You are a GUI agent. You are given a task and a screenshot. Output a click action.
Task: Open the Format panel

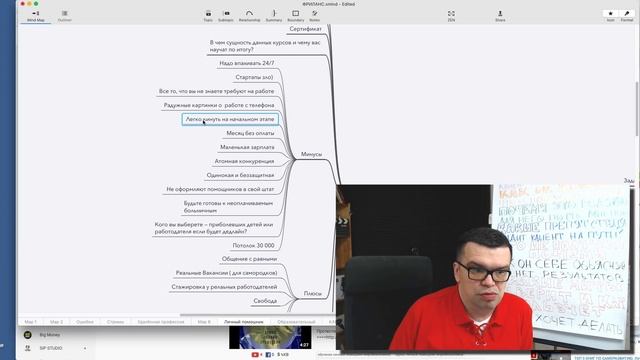coord(627,16)
